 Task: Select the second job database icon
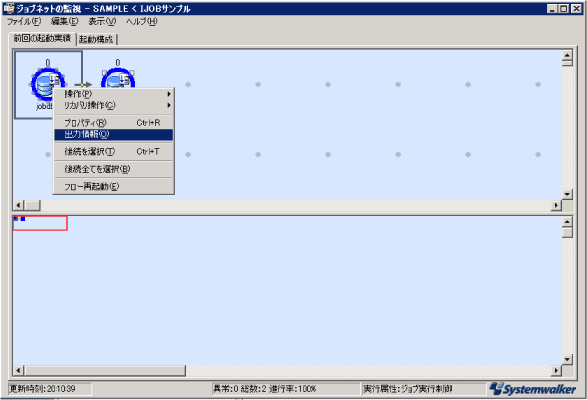118,79
